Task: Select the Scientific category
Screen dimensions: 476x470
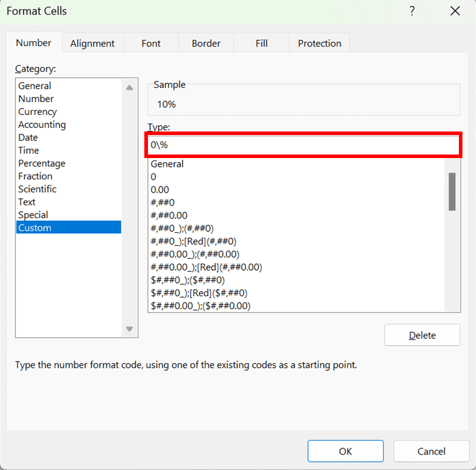Action: pyautogui.click(x=69, y=189)
